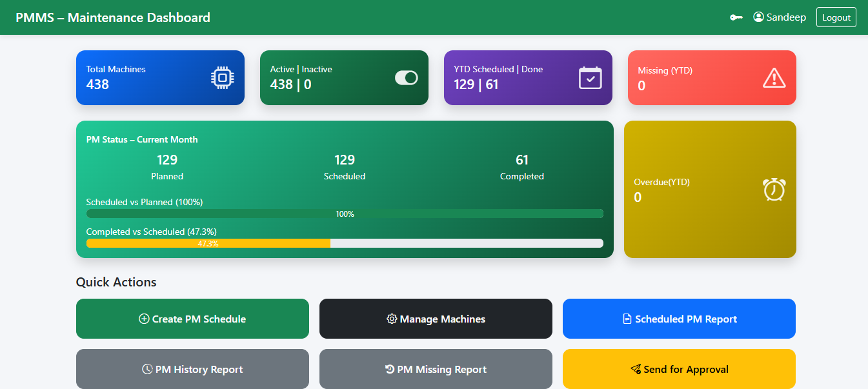Click the send icon on Send for Approval

635,369
